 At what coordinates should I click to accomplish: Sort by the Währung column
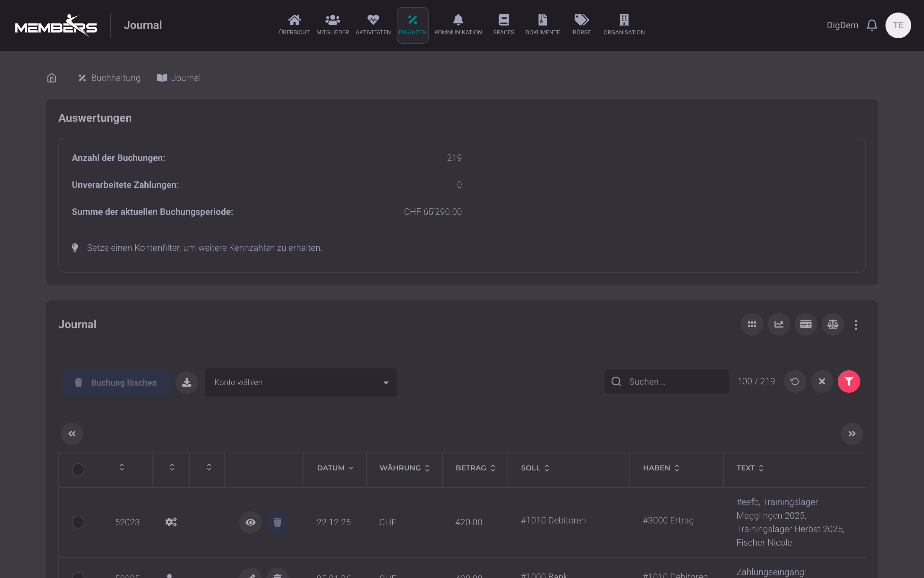pos(404,468)
